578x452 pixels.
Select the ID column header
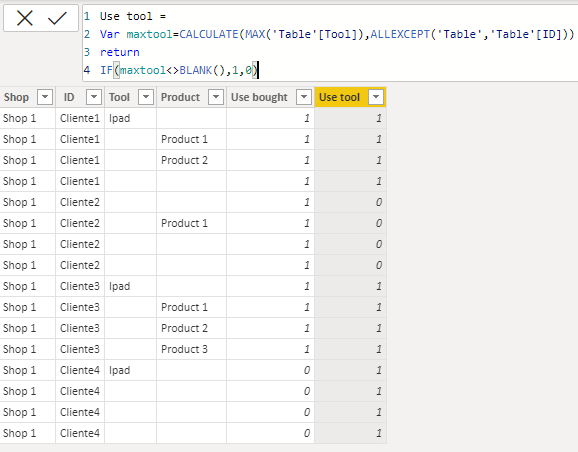click(69, 97)
